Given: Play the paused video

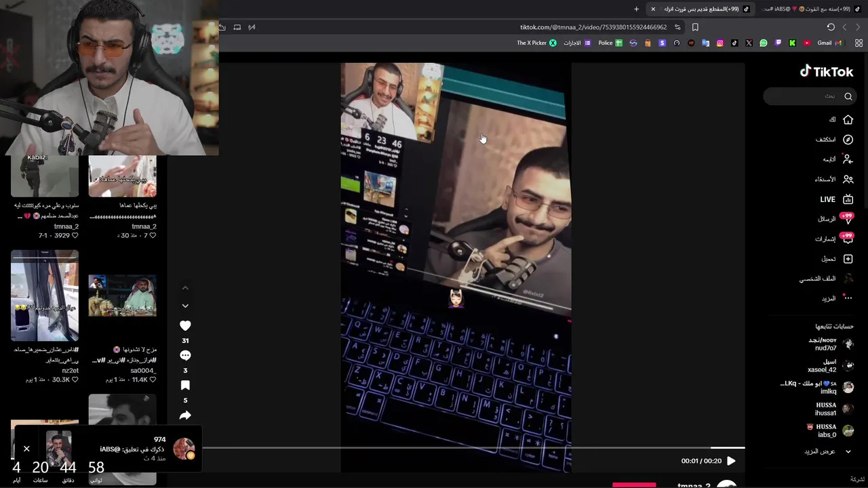Looking at the screenshot, I should click(731, 461).
